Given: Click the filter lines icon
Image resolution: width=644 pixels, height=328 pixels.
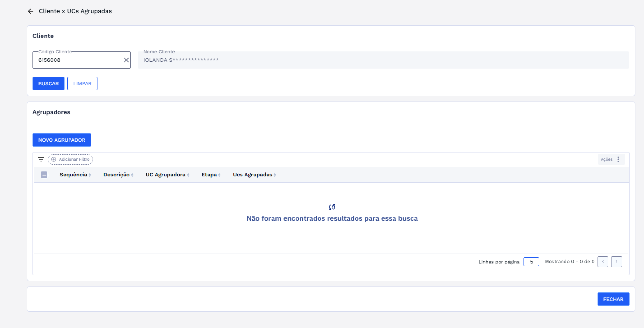Looking at the screenshot, I should [41, 159].
